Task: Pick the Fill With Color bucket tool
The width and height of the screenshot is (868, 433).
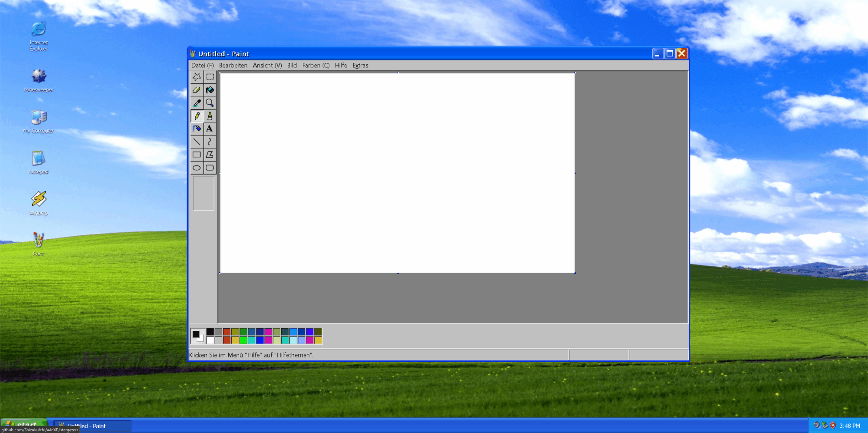Action: (210, 90)
